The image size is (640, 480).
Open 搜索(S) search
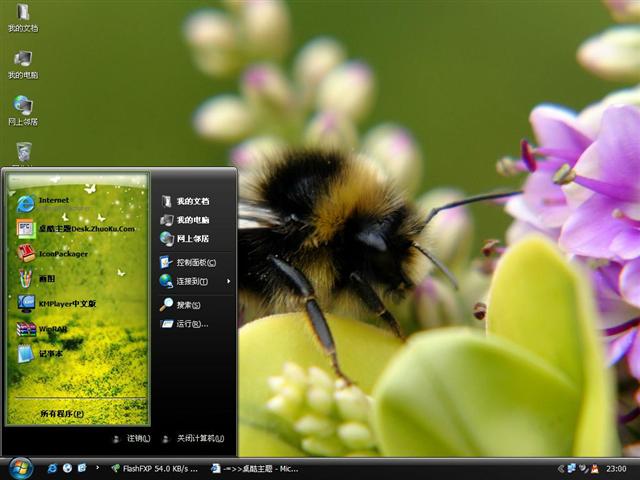pos(180,305)
